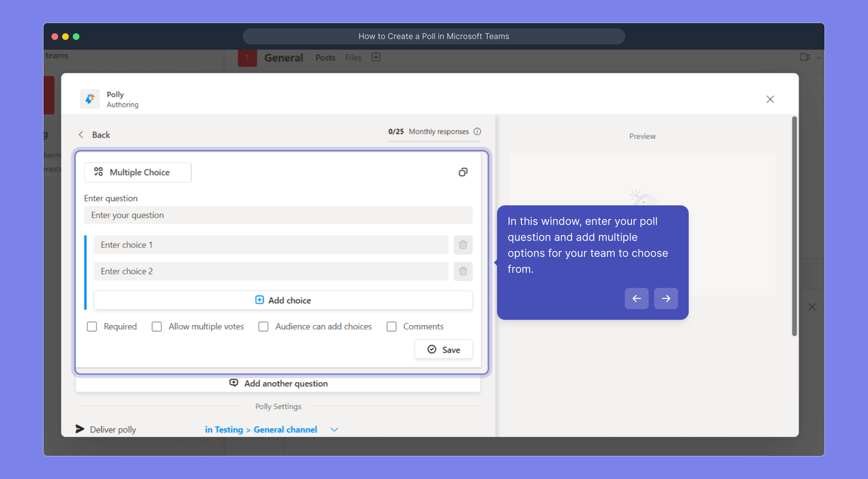Start a meeting with the camera icon

pyautogui.click(x=805, y=57)
